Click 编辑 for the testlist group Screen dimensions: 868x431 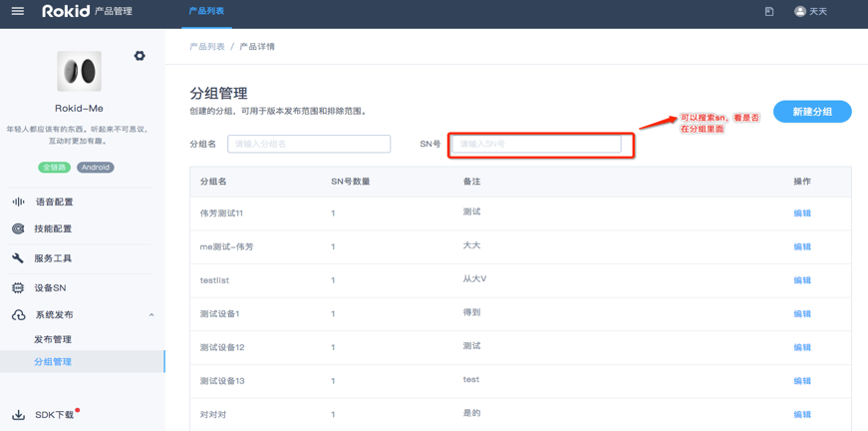801,280
